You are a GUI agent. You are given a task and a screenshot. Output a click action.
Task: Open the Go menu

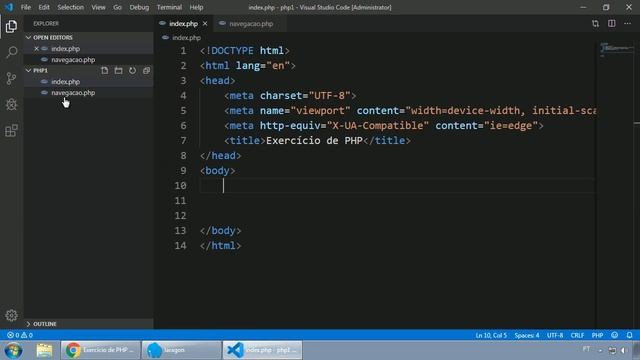[x=117, y=7]
